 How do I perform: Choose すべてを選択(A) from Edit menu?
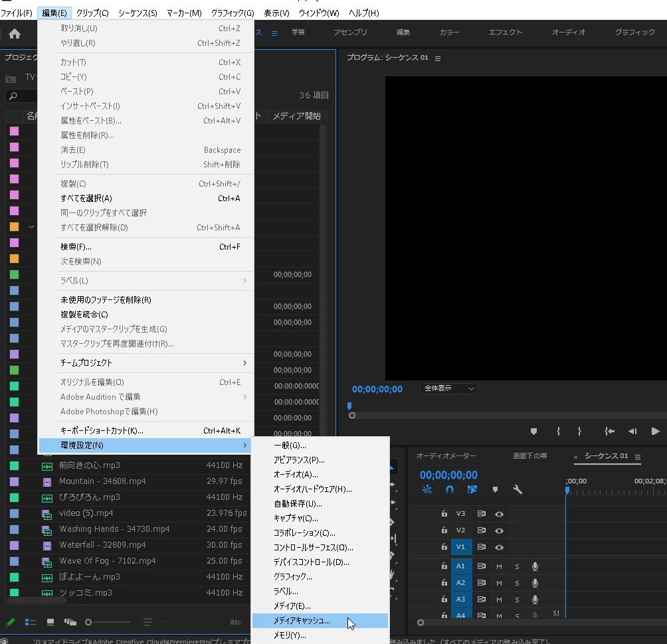coord(86,199)
